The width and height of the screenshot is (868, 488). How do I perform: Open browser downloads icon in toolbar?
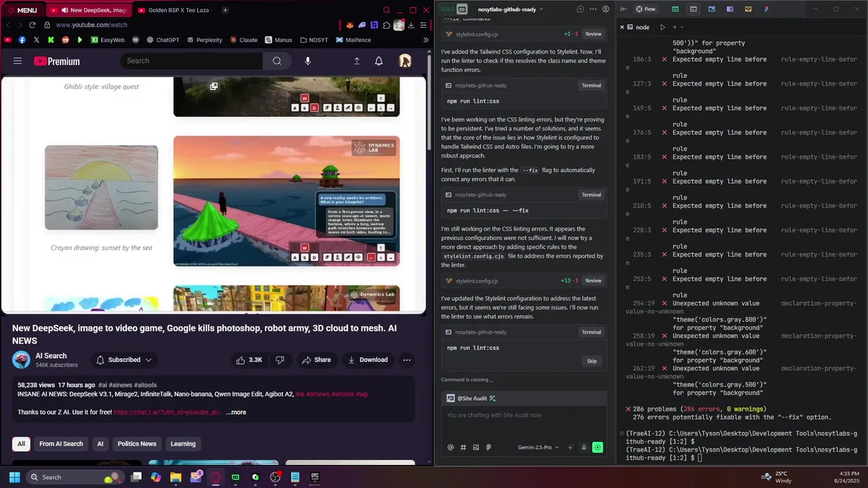pyautogui.click(x=411, y=25)
